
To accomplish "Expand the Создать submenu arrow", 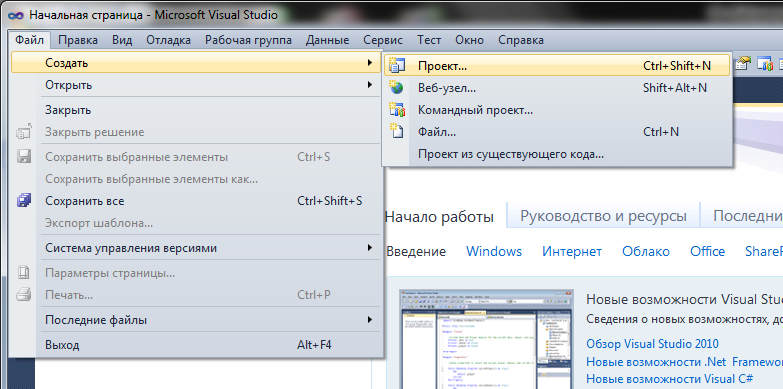I will point(370,63).
